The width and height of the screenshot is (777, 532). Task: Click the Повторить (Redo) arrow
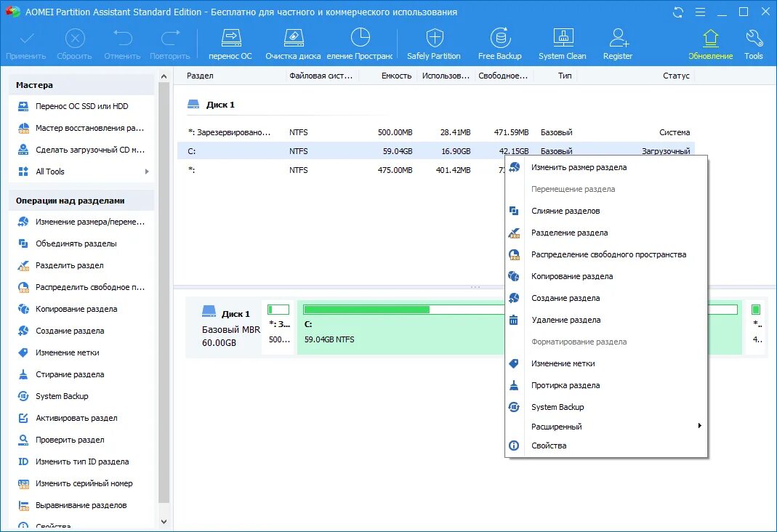click(x=169, y=44)
